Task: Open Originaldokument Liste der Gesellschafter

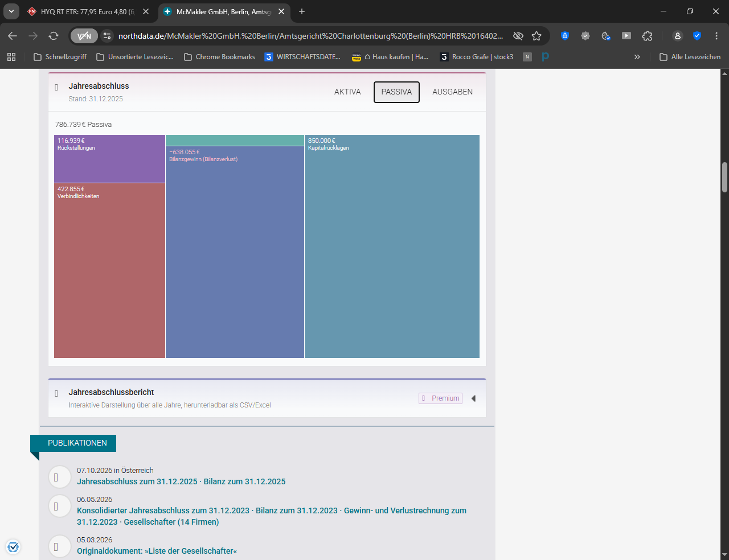Action: [x=157, y=551]
